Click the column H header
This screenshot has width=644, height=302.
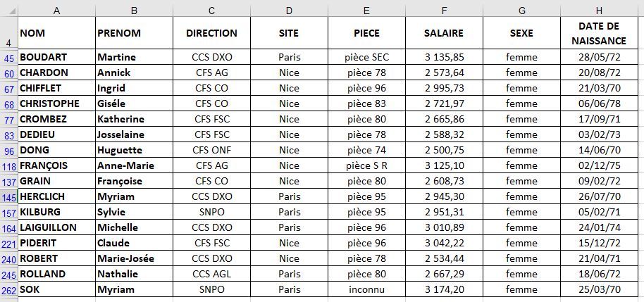click(x=598, y=8)
